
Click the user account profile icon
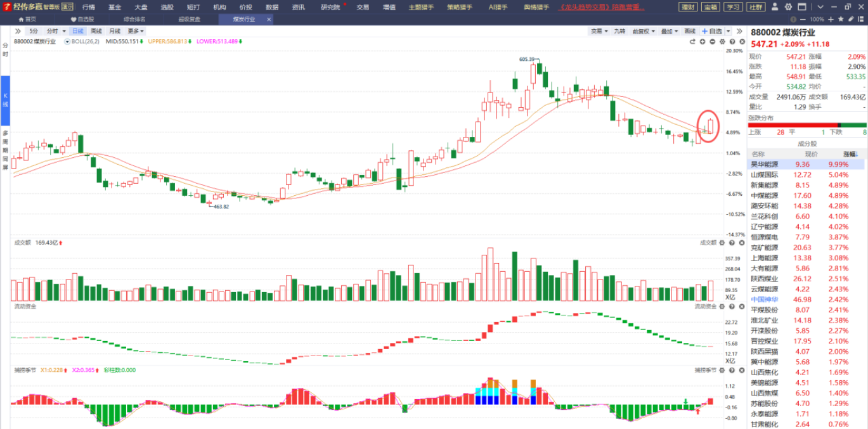point(776,7)
